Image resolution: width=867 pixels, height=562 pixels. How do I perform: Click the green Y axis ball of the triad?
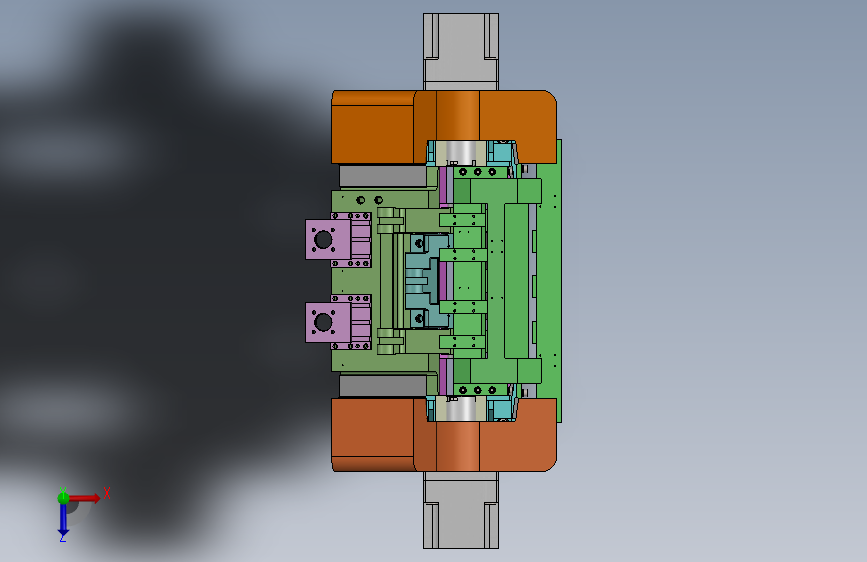(x=63, y=498)
